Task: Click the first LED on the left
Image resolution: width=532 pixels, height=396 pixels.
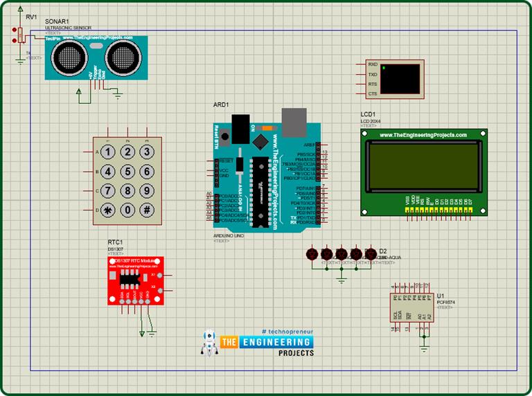Action: (312, 254)
